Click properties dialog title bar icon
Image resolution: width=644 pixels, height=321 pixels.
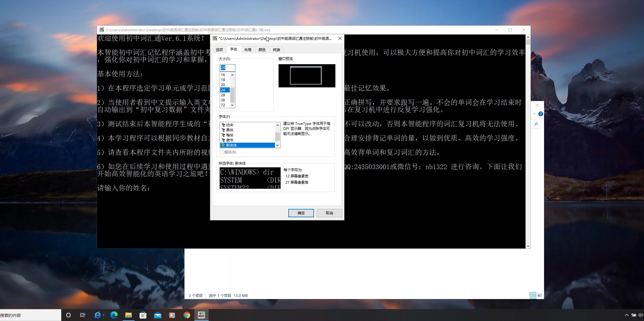point(215,38)
